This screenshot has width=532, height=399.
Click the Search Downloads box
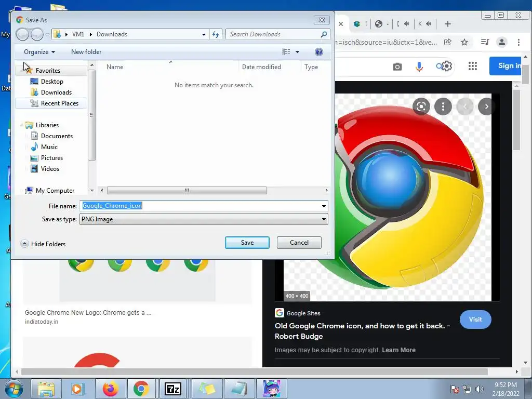click(x=273, y=34)
